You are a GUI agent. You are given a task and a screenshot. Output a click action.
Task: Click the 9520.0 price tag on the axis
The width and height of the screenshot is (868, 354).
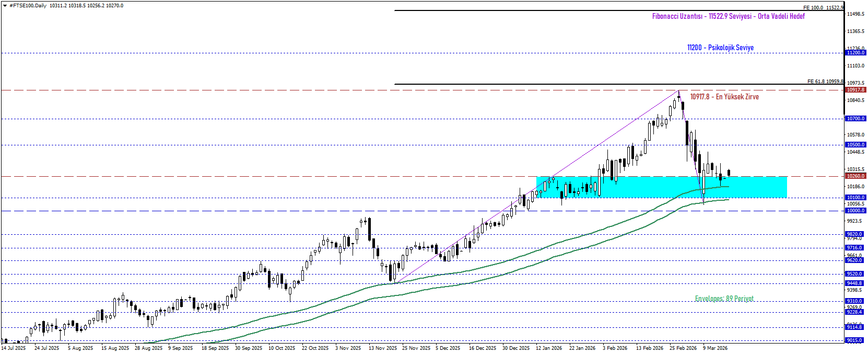click(x=854, y=274)
